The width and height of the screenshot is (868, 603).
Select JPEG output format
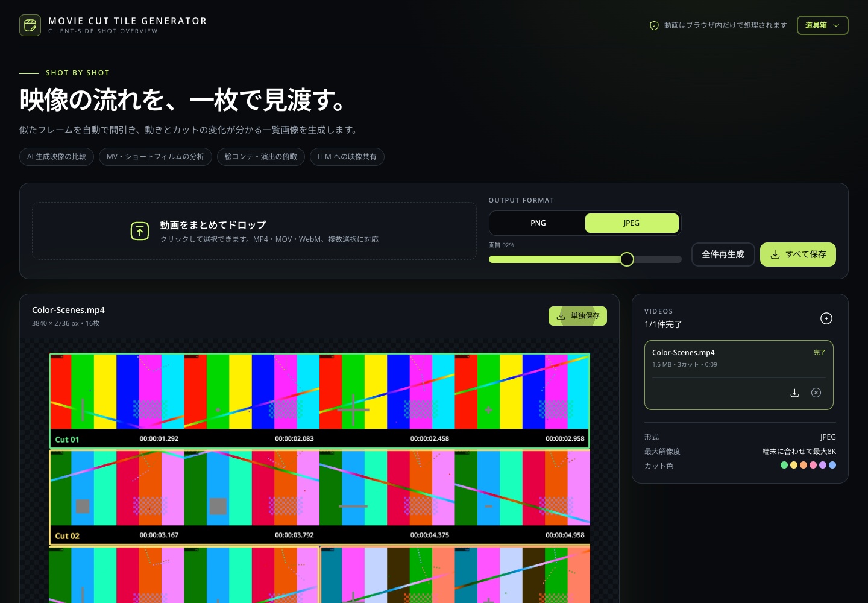(x=632, y=223)
